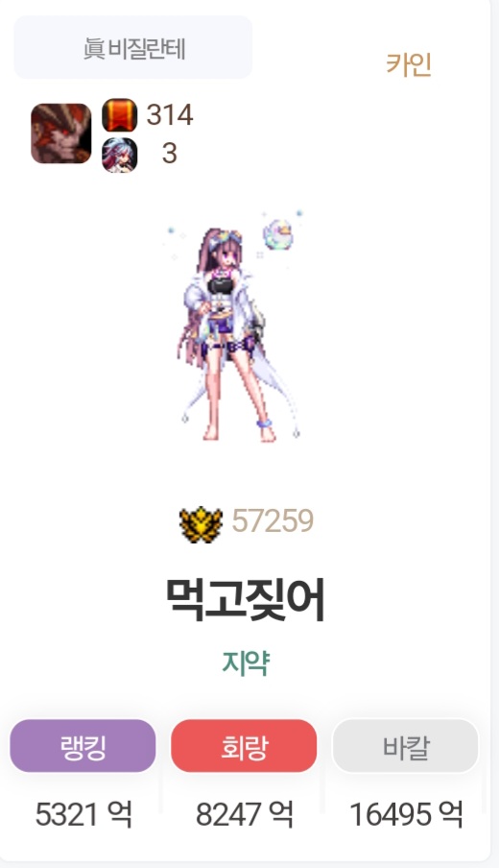The image size is (499, 868).
Task: Click the 314 count number
Action: (x=170, y=115)
